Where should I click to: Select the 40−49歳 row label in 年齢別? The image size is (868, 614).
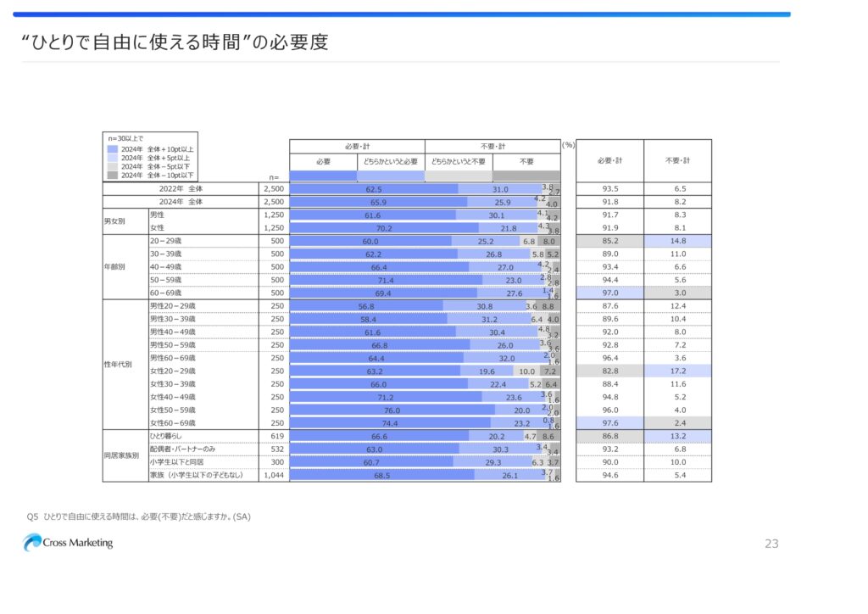(x=165, y=267)
